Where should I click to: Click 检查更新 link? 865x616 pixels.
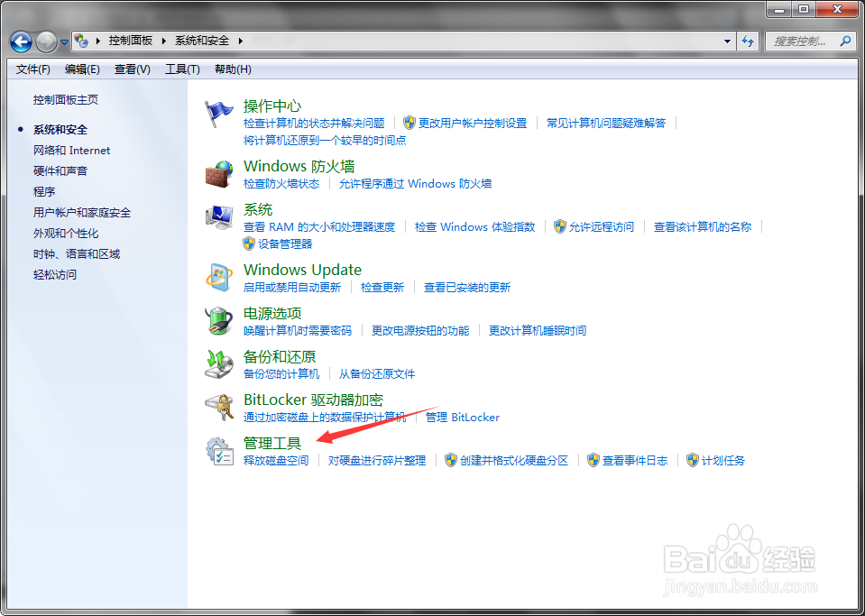coord(382,288)
